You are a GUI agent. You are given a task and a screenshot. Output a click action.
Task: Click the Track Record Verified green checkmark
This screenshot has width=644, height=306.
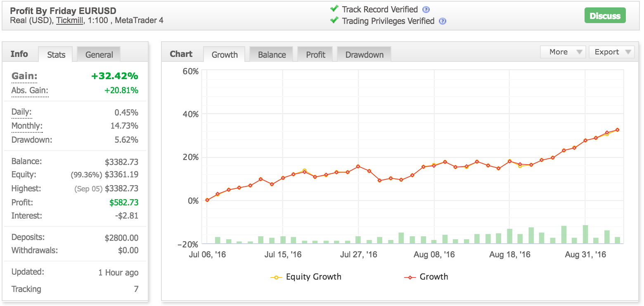[x=334, y=9]
